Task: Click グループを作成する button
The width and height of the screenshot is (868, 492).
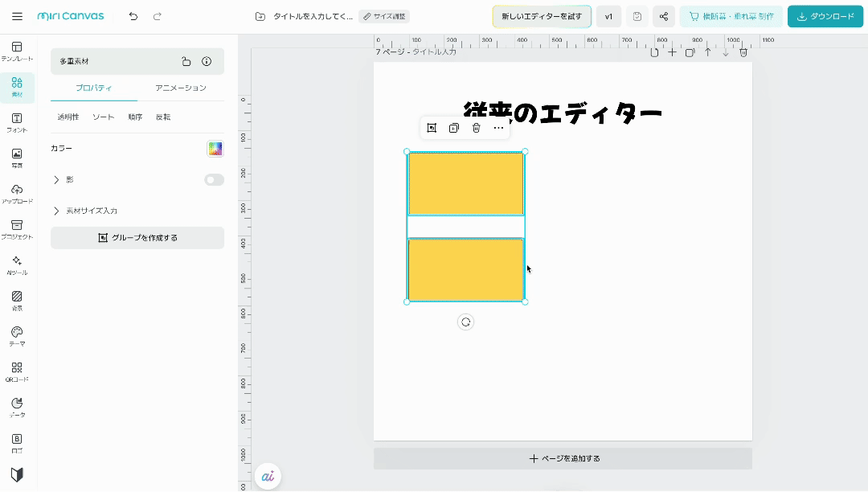Action: point(137,238)
